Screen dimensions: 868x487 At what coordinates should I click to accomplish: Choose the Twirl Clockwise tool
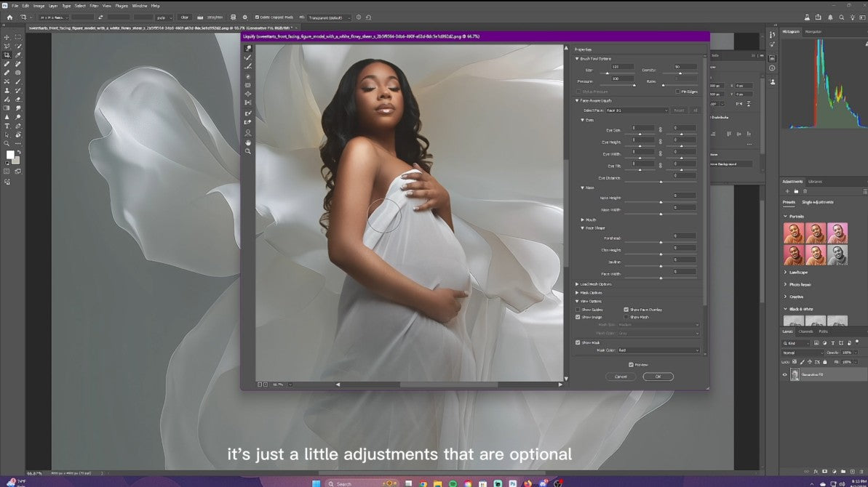(248, 76)
